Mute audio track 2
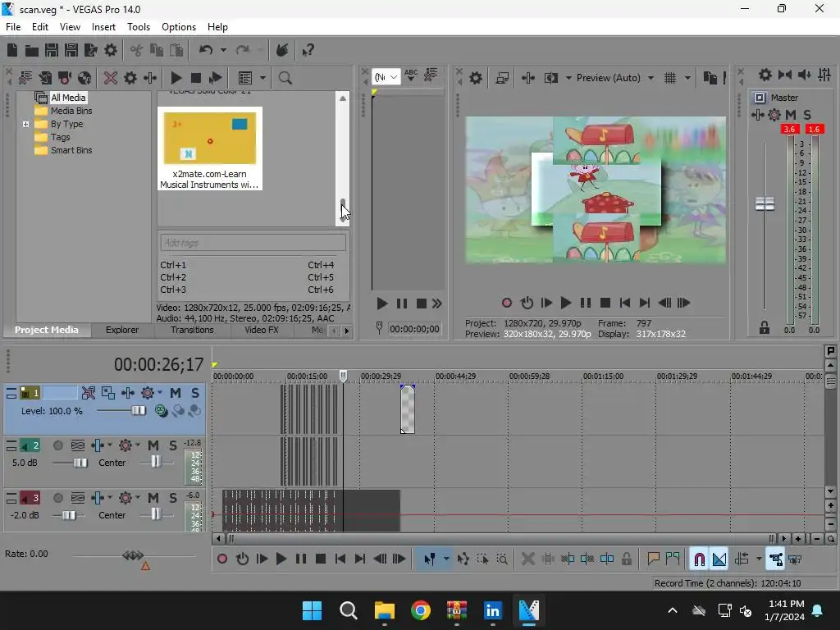The image size is (840, 630). [x=153, y=445]
